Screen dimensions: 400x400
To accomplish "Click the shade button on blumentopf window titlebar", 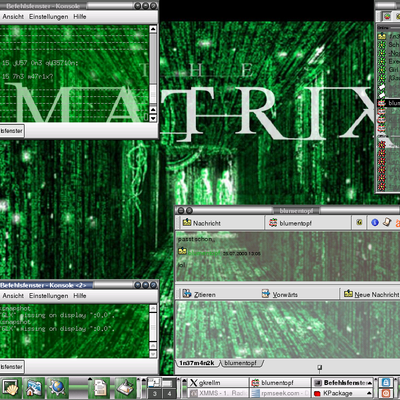I will (x=181, y=211).
